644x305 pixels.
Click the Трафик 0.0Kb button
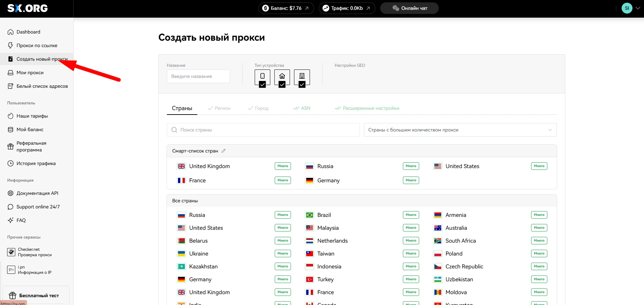[x=347, y=8]
